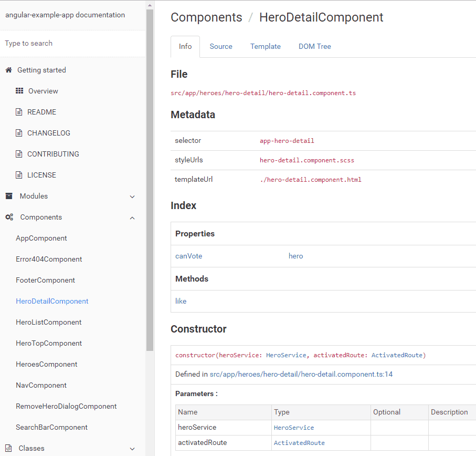Click the archive box icon beside Modules
The width and height of the screenshot is (476, 456).
(x=9, y=196)
